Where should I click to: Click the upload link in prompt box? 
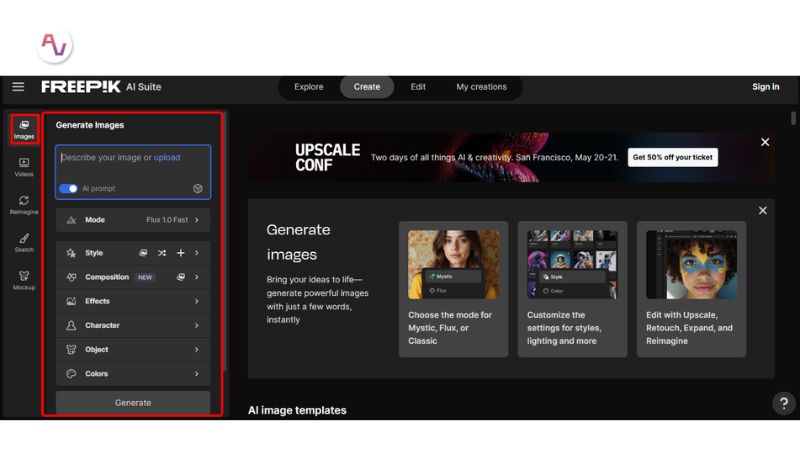coord(167,157)
